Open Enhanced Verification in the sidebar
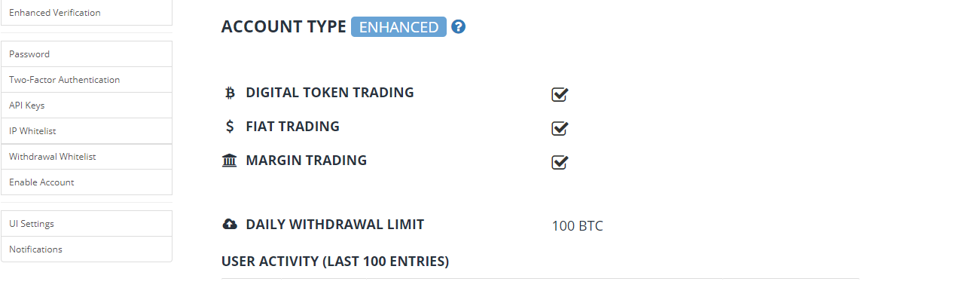This screenshot has height=306, width=980. click(55, 13)
